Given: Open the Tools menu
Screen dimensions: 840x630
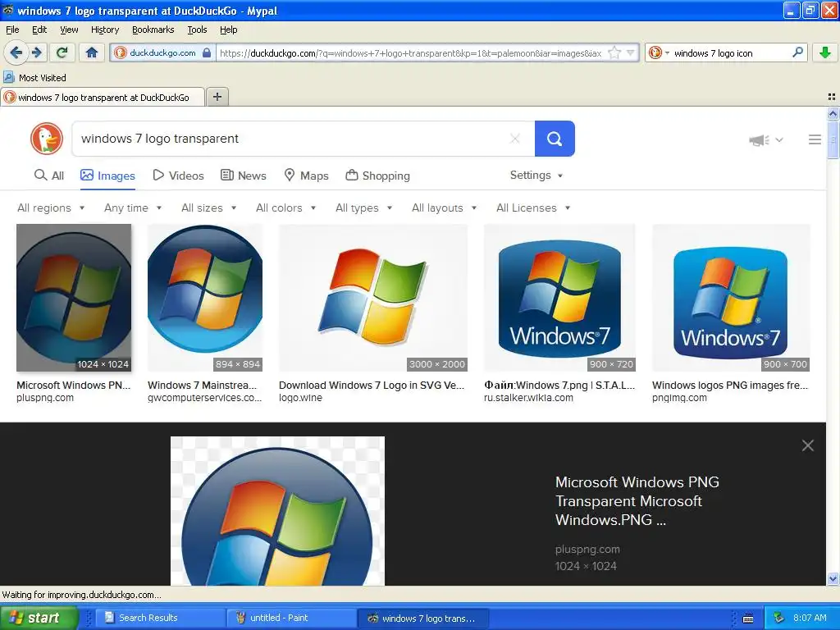Looking at the screenshot, I should click(197, 30).
